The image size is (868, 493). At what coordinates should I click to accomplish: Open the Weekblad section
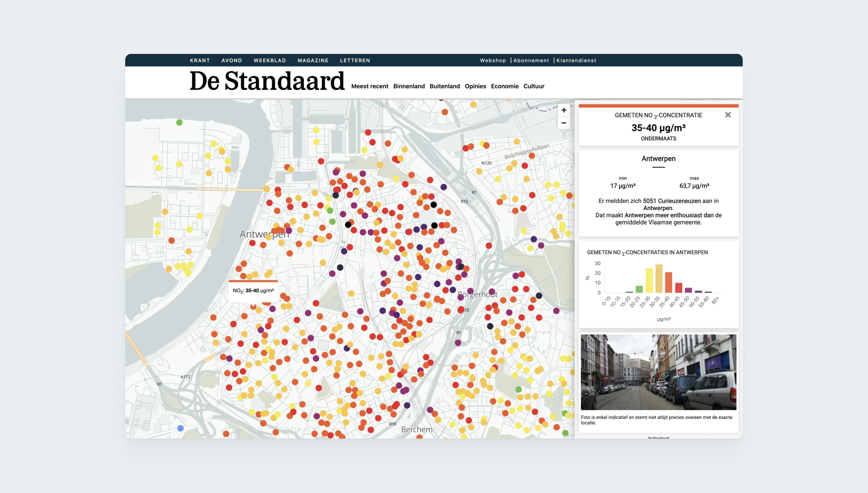click(270, 60)
